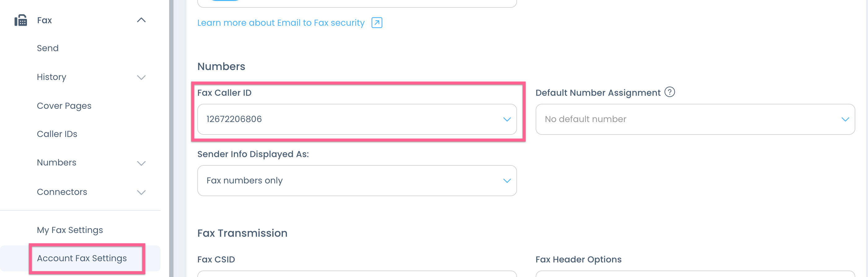
Task: Click the Fax machine icon in sidebar
Action: [20, 20]
